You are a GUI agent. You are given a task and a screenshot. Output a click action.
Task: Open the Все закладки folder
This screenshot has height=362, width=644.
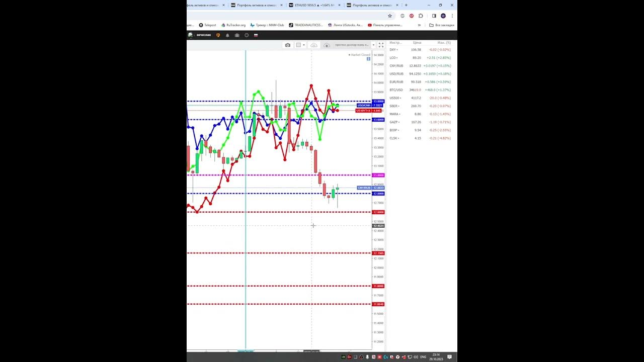tap(442, 25)
